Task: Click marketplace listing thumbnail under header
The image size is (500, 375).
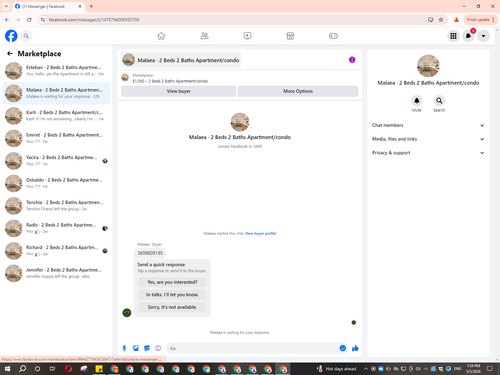Action: click(x=125, y=78)
